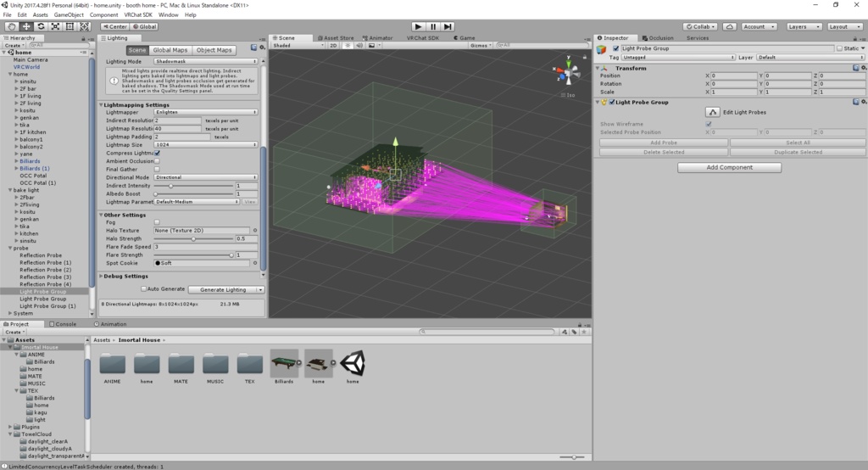Toggle scene lighting sun icon

click(348, 45)
